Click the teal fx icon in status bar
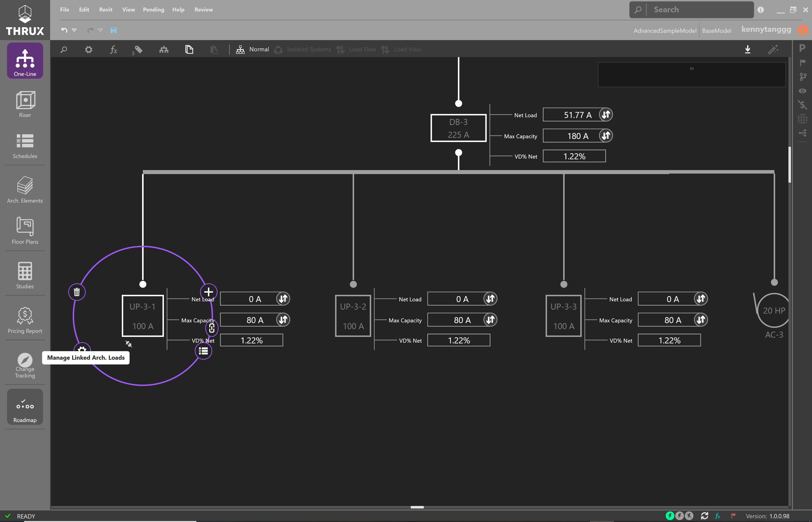The height and width of the screenshot is (522, 812). [718, 515]
